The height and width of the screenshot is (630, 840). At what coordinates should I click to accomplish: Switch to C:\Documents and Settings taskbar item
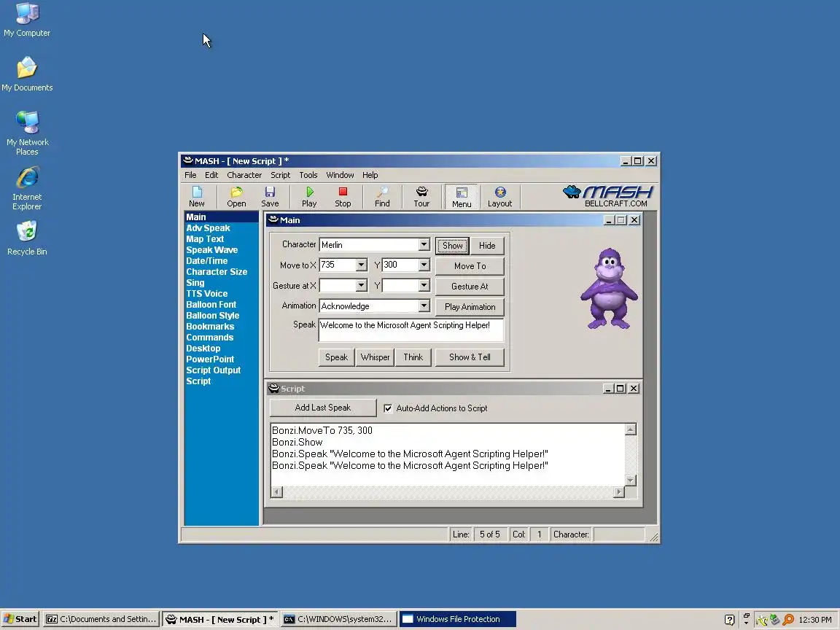click(101, 619)
